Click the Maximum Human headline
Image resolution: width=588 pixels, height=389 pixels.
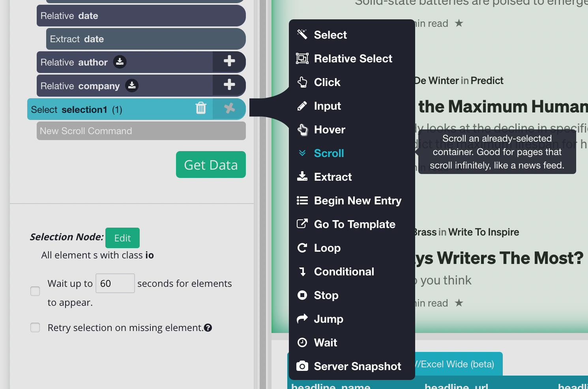point(503,107)
